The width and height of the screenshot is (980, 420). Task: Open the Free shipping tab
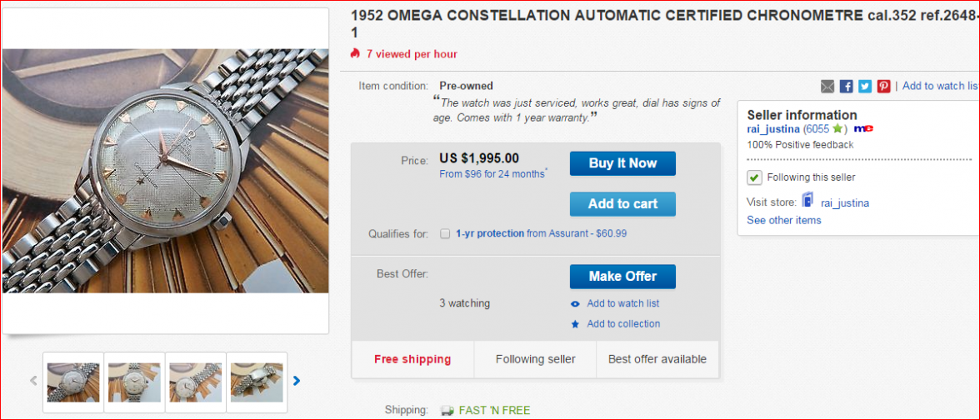[x=412, y=359]
